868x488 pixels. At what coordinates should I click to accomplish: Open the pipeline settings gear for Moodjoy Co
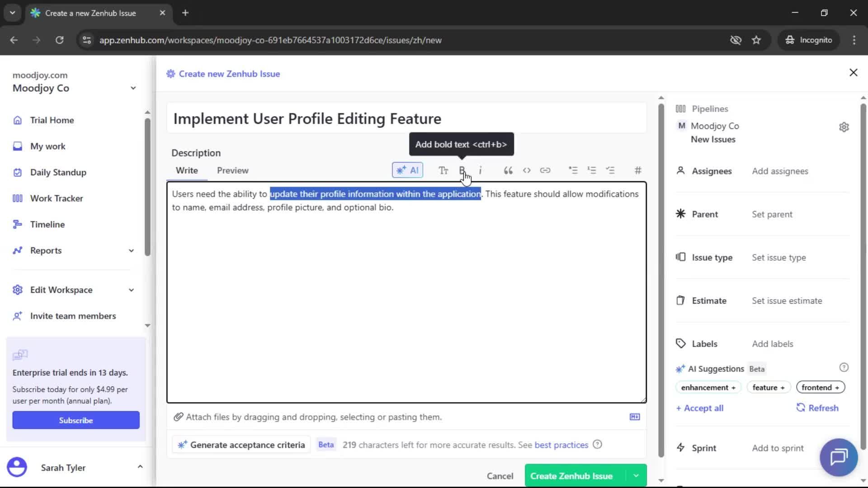844,127
